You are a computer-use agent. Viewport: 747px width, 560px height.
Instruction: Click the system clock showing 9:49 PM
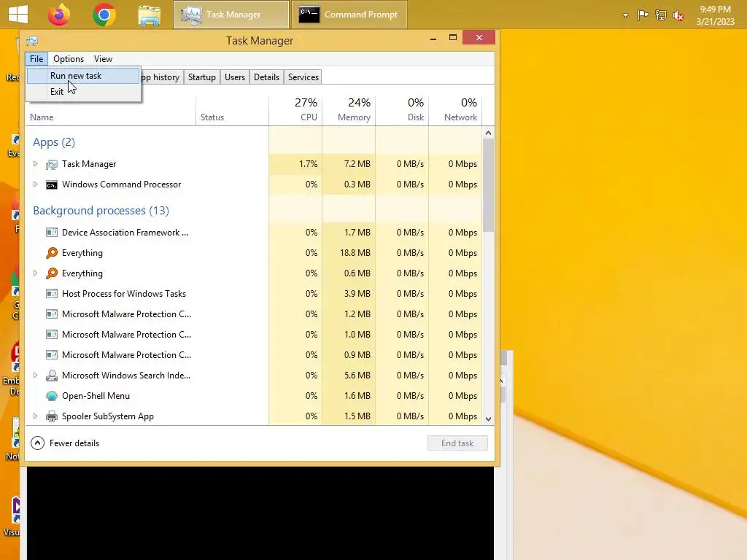tap(715, 15)
